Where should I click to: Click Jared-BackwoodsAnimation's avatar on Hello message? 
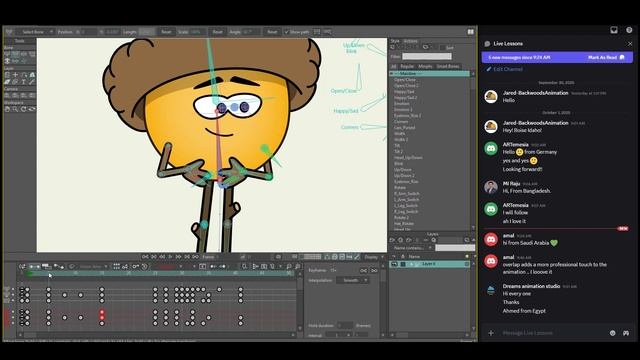pos(491,96)
